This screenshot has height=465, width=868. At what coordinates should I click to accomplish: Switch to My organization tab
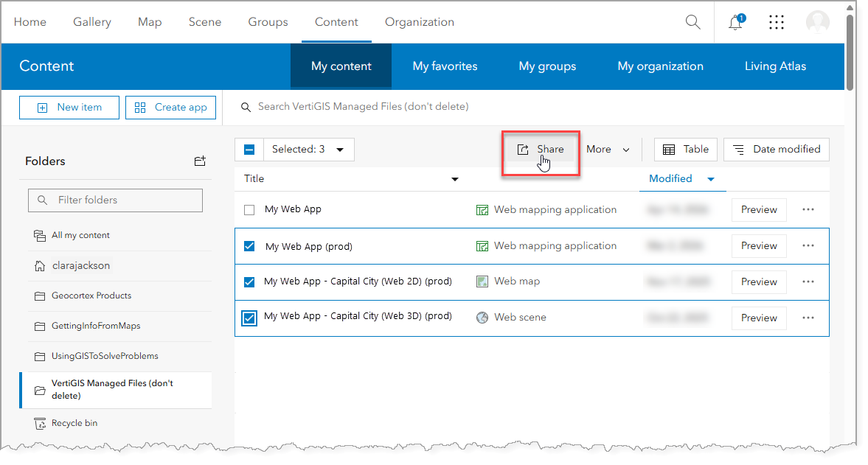point(661,66)
